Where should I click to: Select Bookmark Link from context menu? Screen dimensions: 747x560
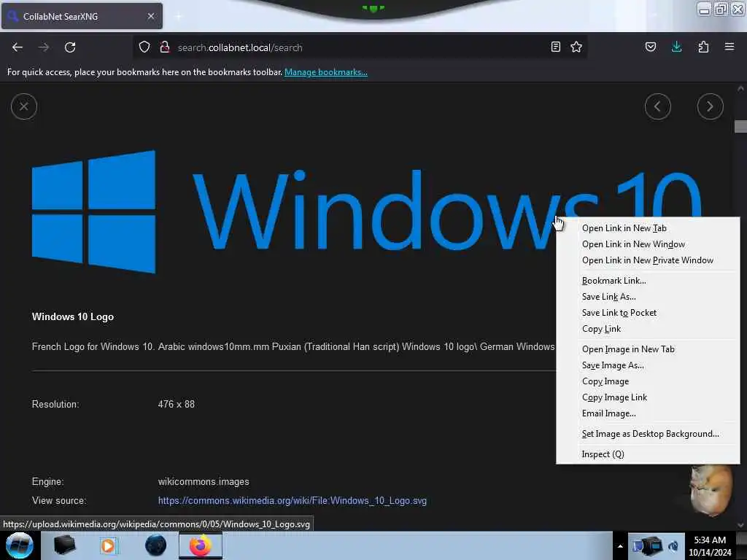(x=648, y=281)
